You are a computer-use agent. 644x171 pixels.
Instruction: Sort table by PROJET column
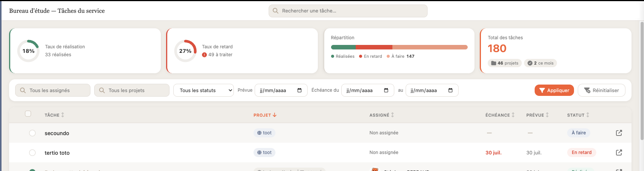265,115
